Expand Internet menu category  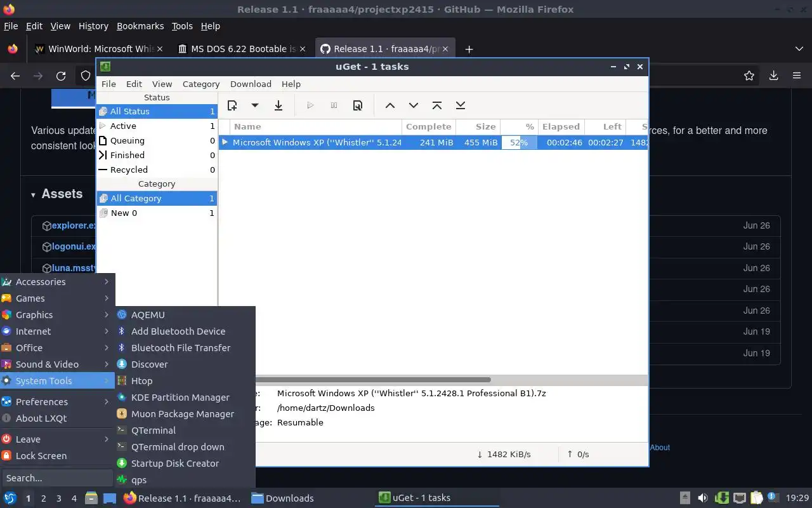coord(57,331)
